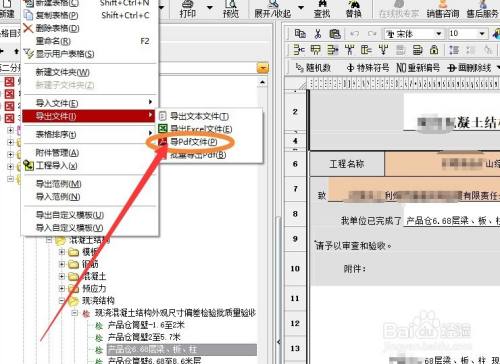Click the 特殊符号 special symbol tool
This screenshot has height=364, width=500.
click(368, 68)
